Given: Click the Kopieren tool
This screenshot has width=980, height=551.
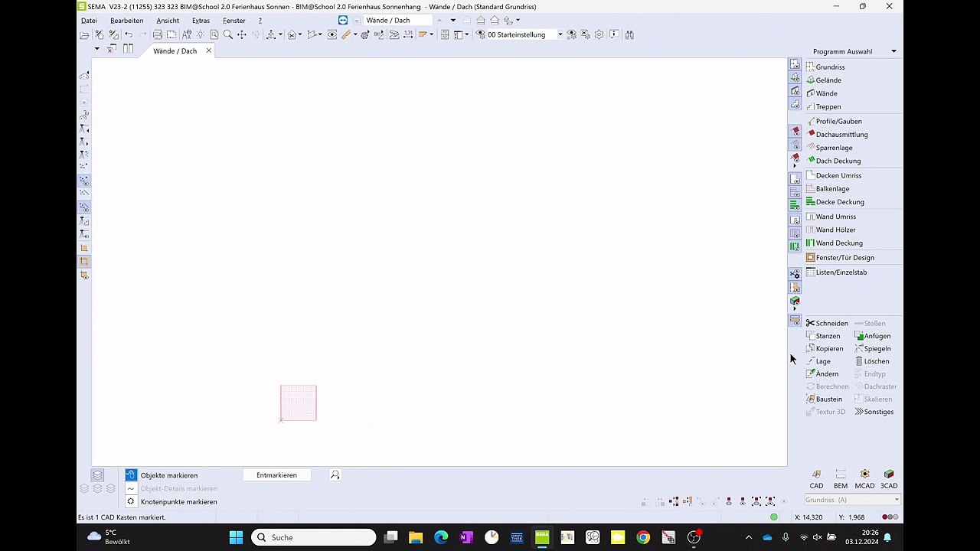Looking at the screenshot, I should coord(825,349).
